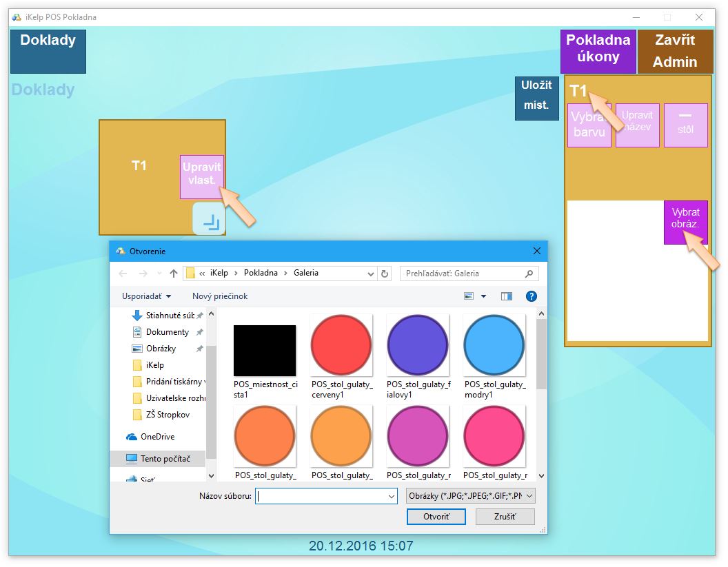Open the file dialog help icon

pyautogui.click(x=531, y=296)
